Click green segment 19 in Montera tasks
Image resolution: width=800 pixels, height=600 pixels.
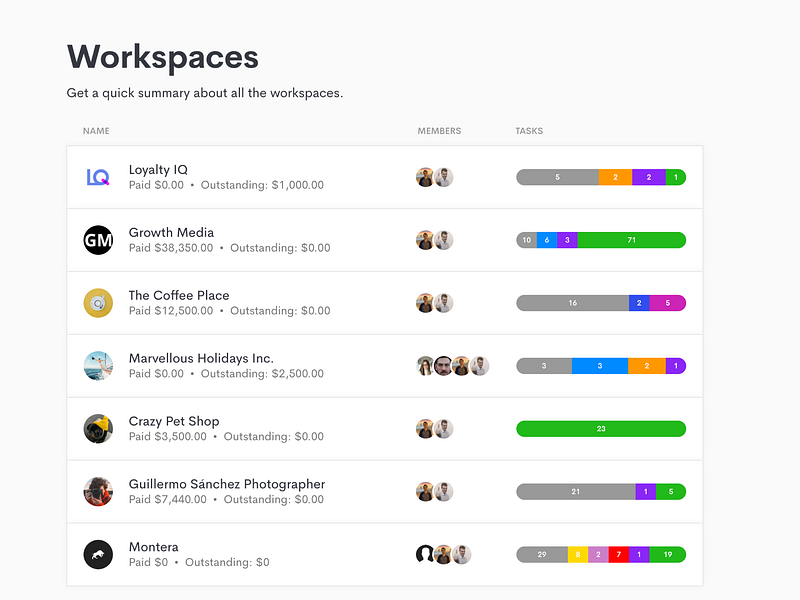pos(668,555)
